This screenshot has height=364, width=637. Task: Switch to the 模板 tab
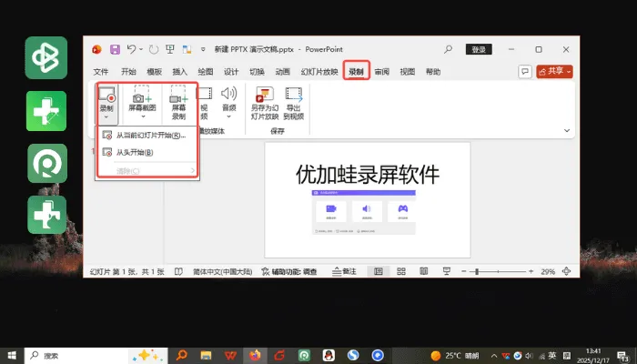[154, 72]
